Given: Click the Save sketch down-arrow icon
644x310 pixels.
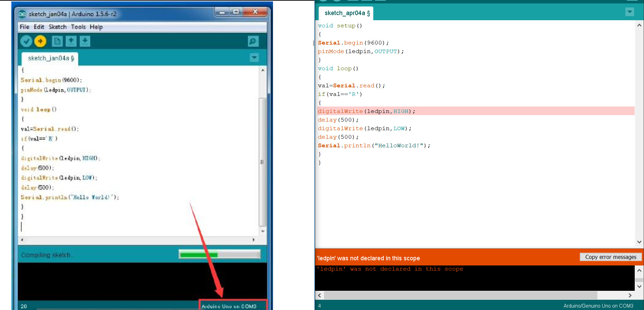Looking at the screenshot, I should [85, 41].
